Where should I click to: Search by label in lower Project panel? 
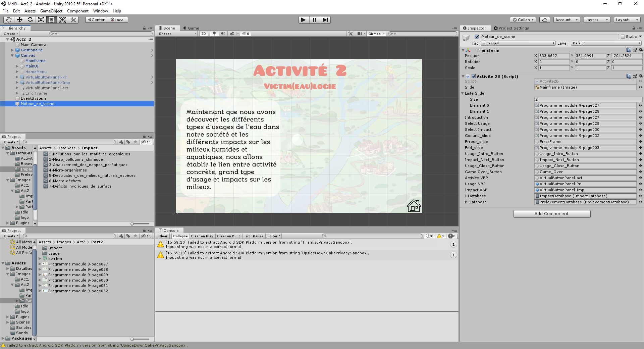click(128, 236)
